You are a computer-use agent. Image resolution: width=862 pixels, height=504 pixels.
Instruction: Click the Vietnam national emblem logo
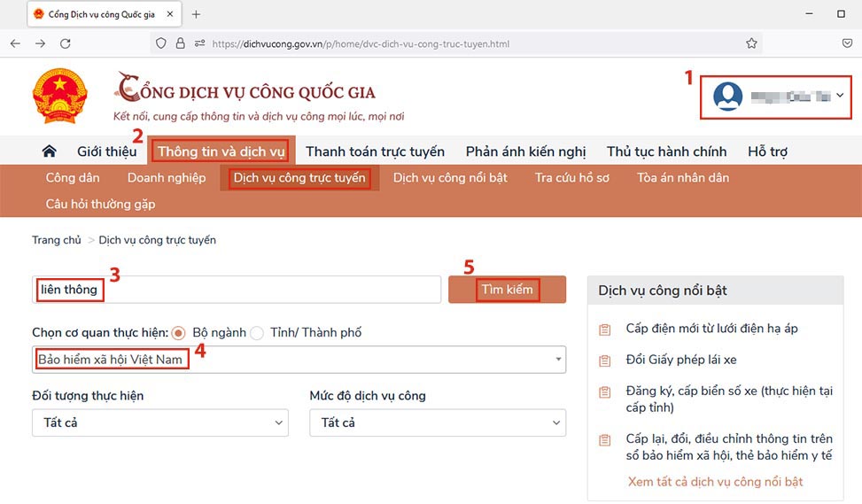click(60, 96)
